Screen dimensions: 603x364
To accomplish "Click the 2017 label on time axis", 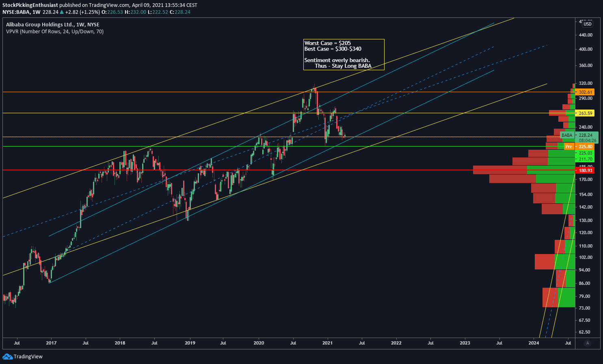I will 51,343.
